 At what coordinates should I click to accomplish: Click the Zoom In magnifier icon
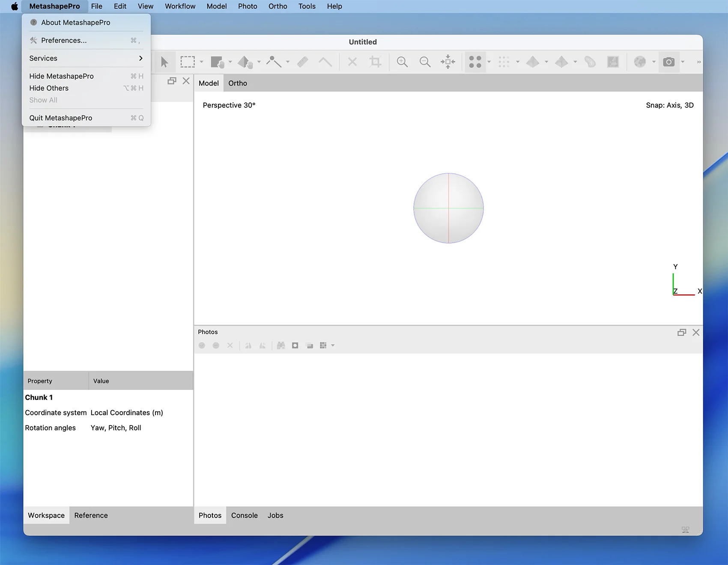click(x=402, y=62)
